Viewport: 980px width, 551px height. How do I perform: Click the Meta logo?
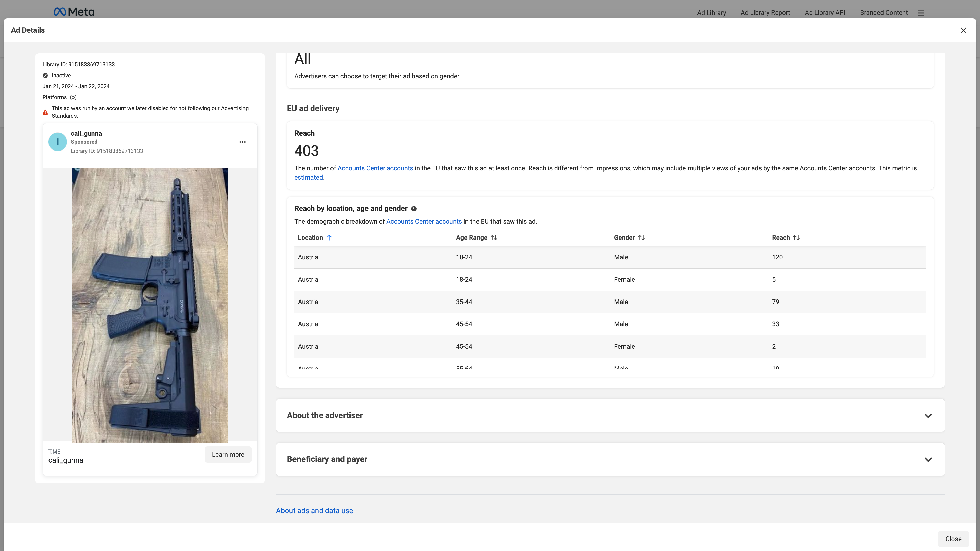coord(74,12)
